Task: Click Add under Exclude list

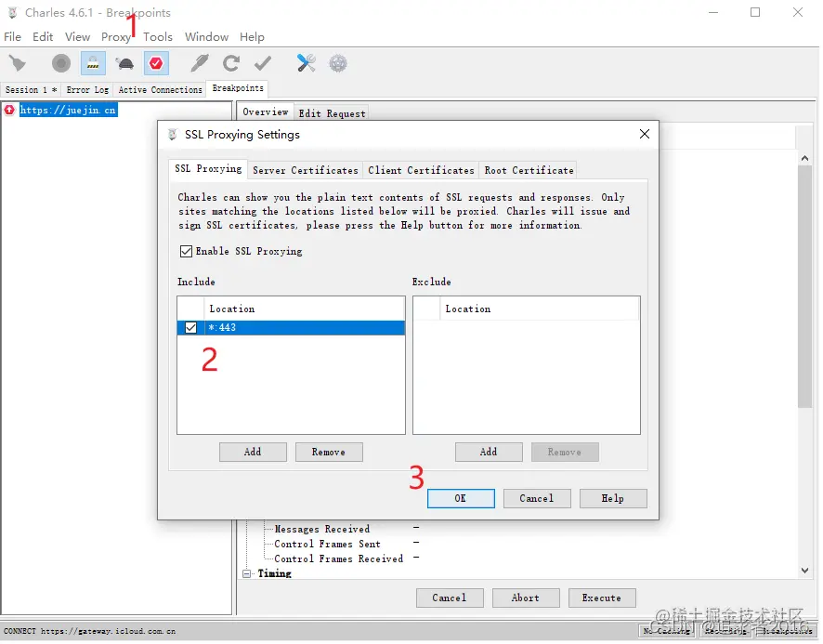Action: (x=489, y=452)
